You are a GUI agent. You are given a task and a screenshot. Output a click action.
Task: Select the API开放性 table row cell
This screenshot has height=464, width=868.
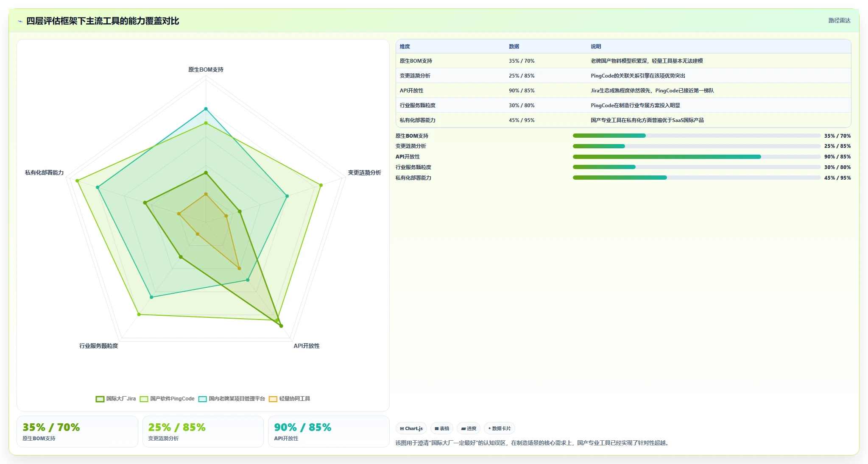tap(412, 91)
